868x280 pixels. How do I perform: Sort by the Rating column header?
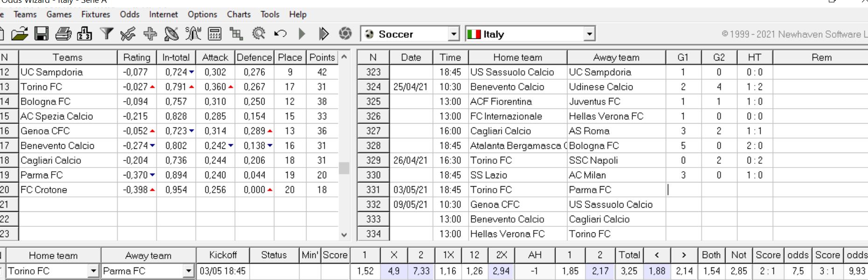tap(137, 57)
